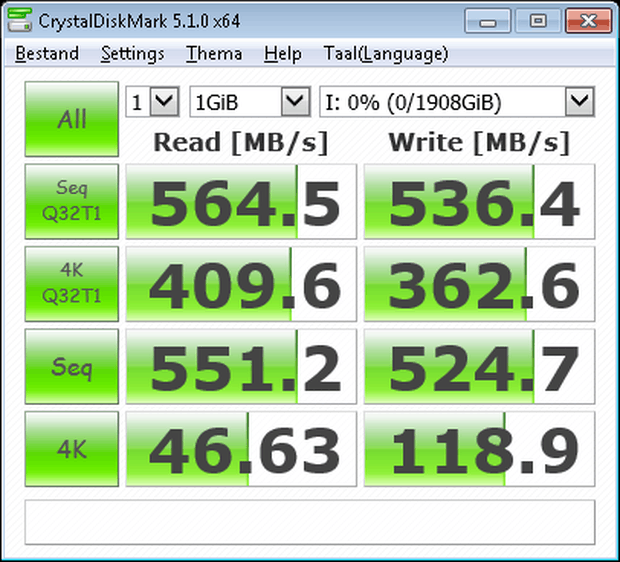This screenshot has width=620, height=562.
Task: Click the Write [MB/s] column header
Action: (x=479, y=142)
